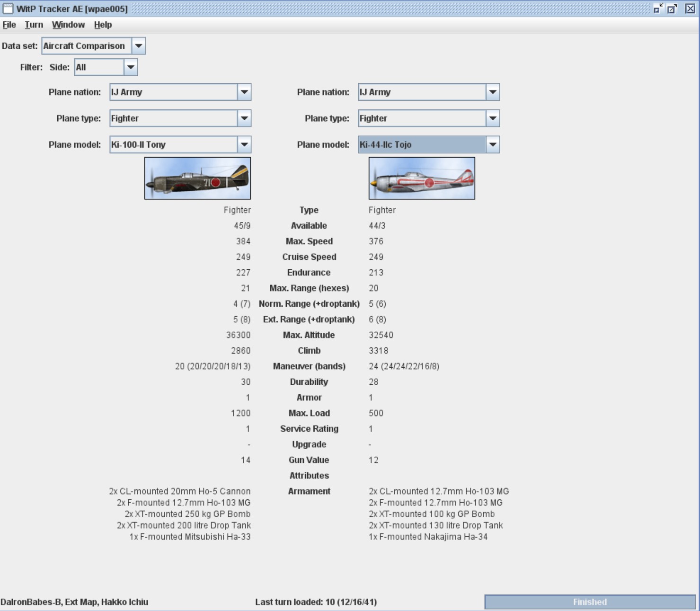Click the Last turn loaded status text
This screenshot has height=611, width=700.
316,602
